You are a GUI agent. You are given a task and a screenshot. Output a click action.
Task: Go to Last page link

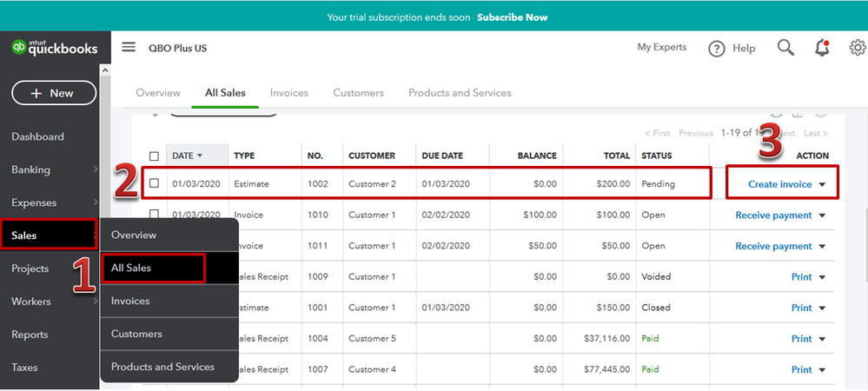[x=816, y=134]
